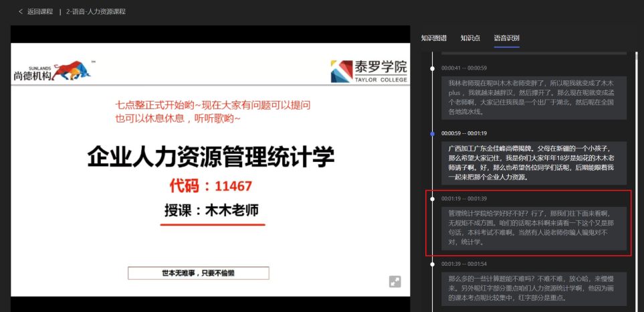Screen dimensions: 644x312
Task: Select the 语音识别 tab
Action: tap(507, 38)
